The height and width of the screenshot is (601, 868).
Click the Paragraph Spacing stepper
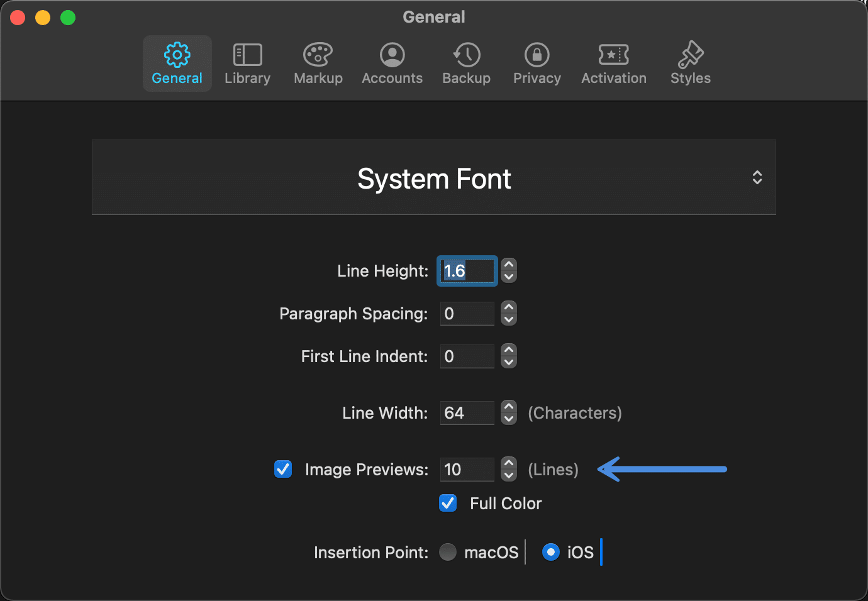coord(509,313)
